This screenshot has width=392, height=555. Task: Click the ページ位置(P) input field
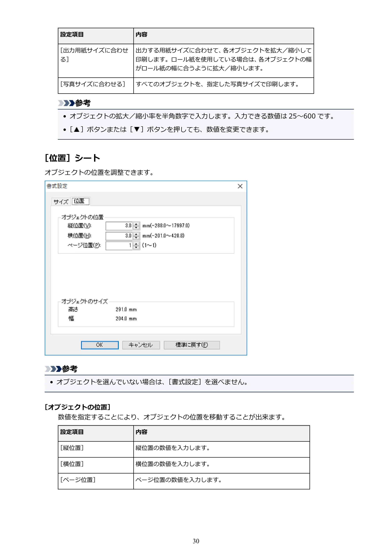coord(119,246)
